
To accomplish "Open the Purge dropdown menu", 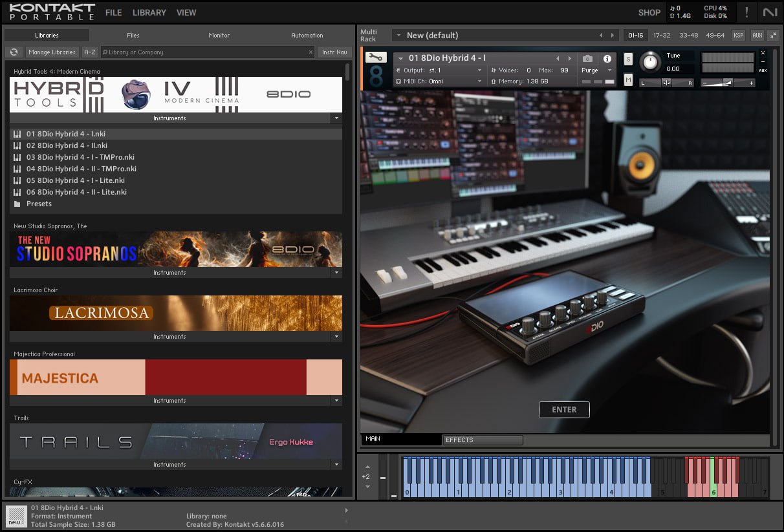I will click(596, 70).
